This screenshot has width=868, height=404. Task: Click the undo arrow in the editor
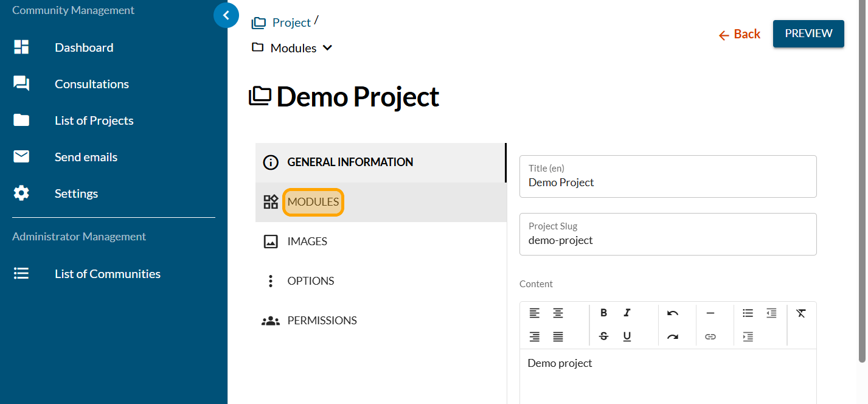[x=672, y=313]
